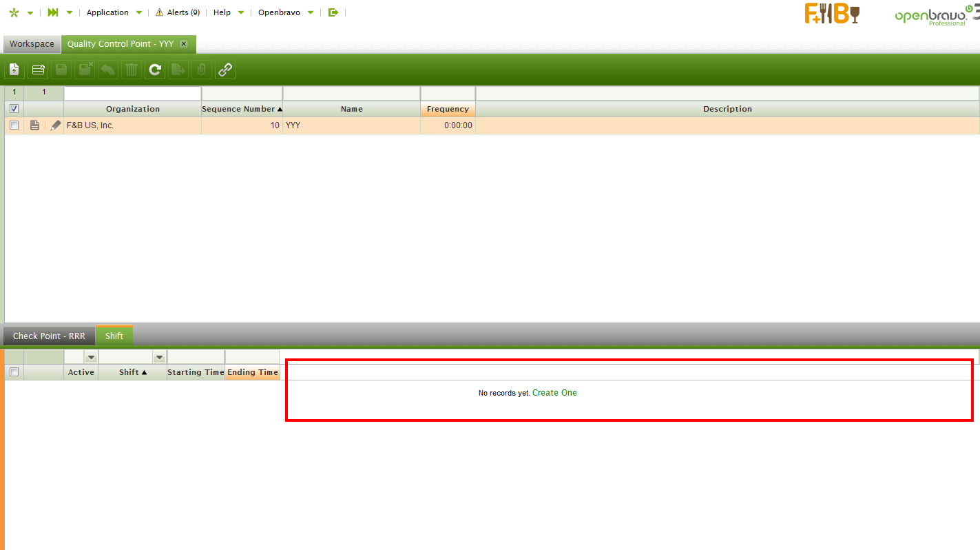Sort by the Active column header
This screenshot has width=980, height=550.
[81, 372]
